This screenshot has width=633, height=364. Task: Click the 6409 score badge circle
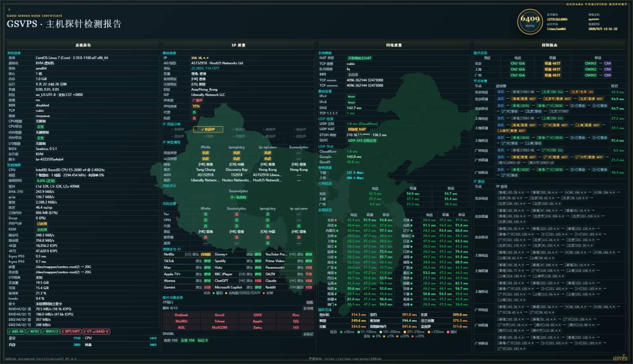click(x=530, y=21)
